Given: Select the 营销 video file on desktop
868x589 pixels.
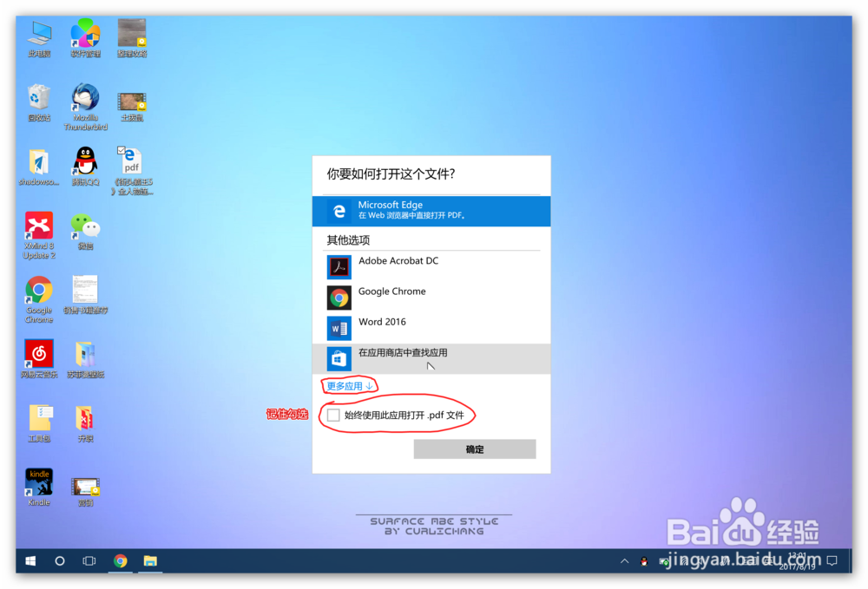Looking at the screenshot, I should [x=85, y=492].
